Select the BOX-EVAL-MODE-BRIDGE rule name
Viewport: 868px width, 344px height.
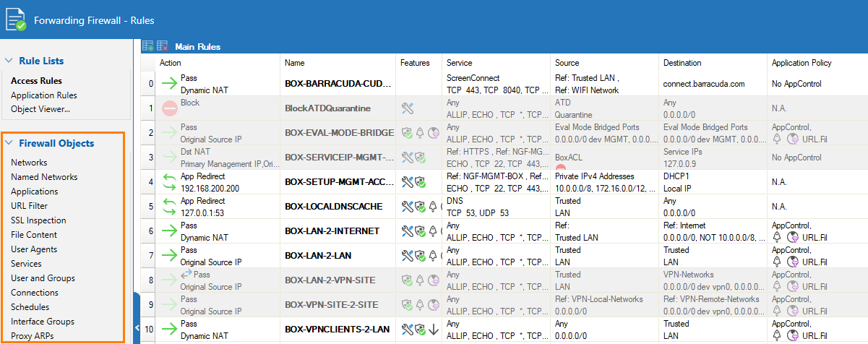point(339,133)
